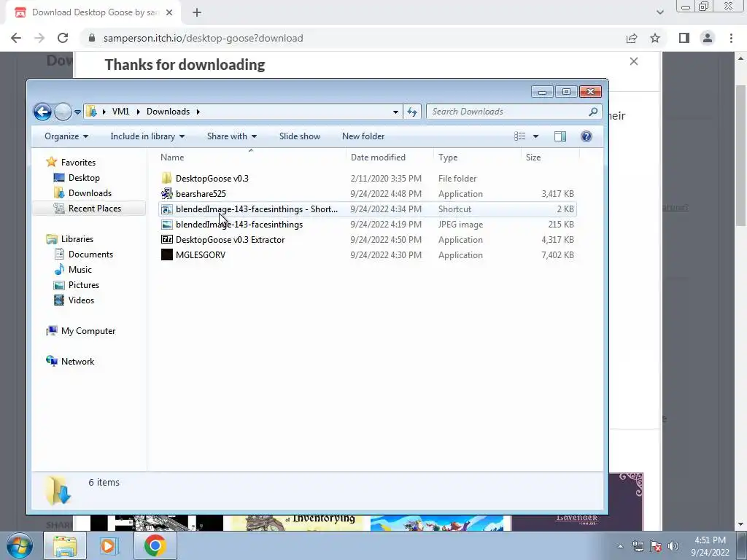
Task: Open the Pictures library
Action: click(x=83, y=285)
